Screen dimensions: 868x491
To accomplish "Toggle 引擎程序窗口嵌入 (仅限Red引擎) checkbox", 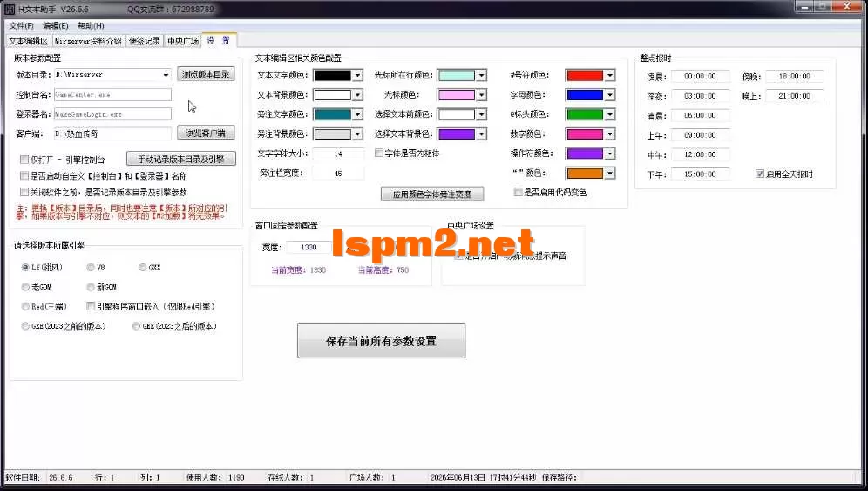I will coord(91,306).
